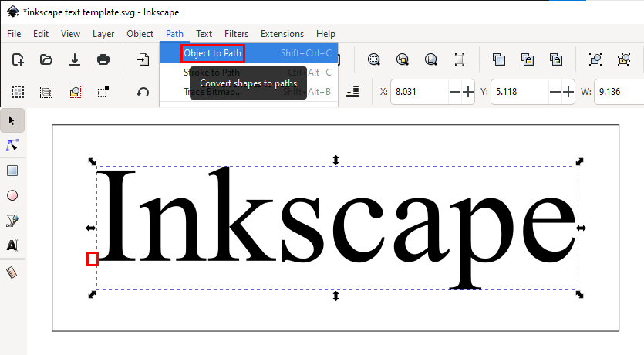Screen dimensions: 644x355
Task: Select the Calligraphy pen tool
Action: tap(12, 221)
